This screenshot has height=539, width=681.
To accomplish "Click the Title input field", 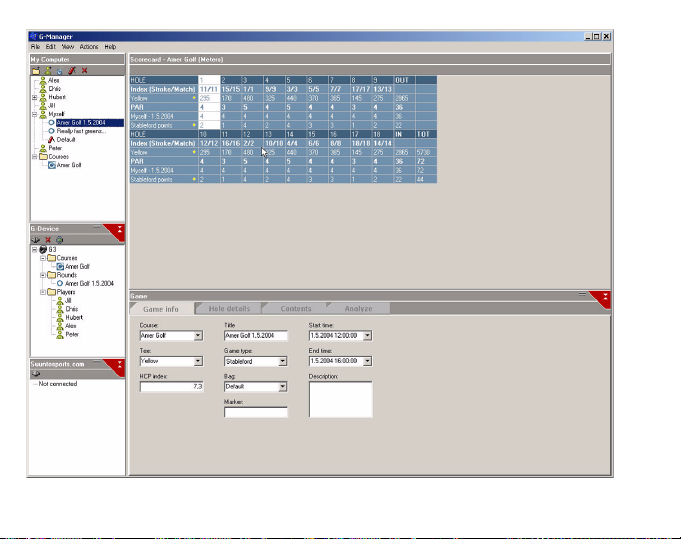I will click(x=256, y=335).
